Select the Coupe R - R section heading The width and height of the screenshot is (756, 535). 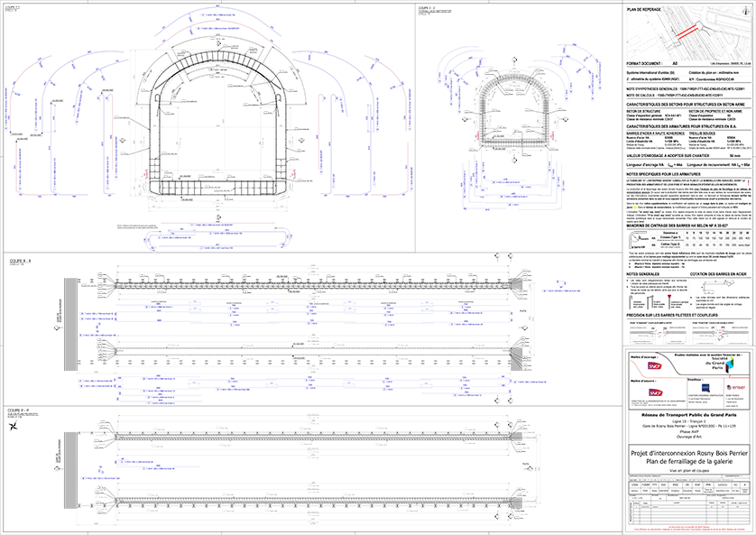[20, 261]
